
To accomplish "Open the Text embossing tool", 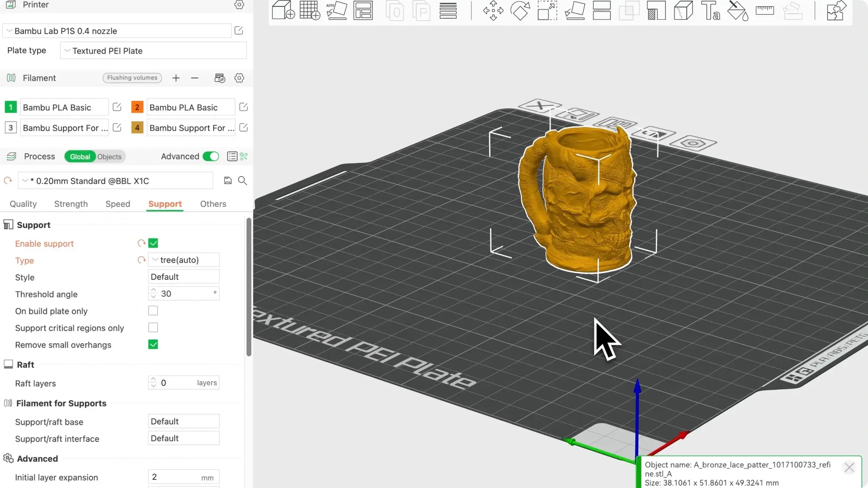I will (710, 11).
